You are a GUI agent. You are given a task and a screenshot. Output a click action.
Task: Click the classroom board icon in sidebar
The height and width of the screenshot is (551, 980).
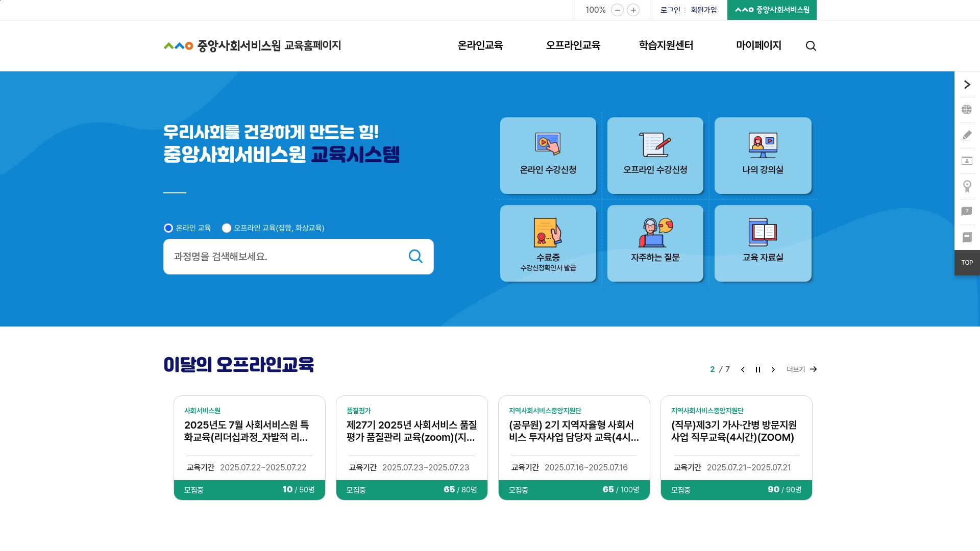click(x=967, y=161)
